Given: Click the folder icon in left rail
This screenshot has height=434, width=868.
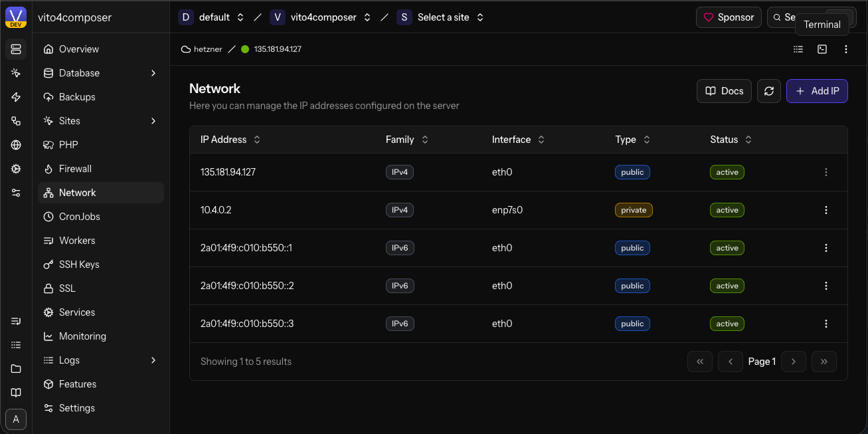Looking at the screenshot, I should point(16,369).
